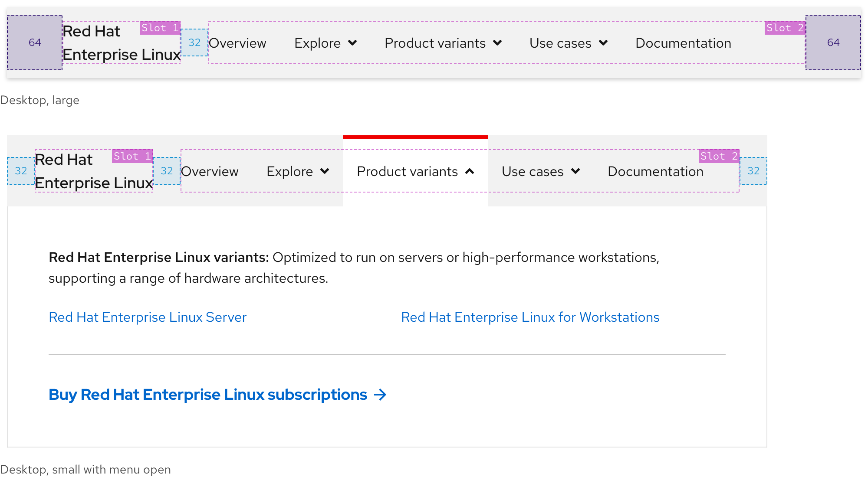Click Use cases chevron in small desktop nav

tap(575, 171)
